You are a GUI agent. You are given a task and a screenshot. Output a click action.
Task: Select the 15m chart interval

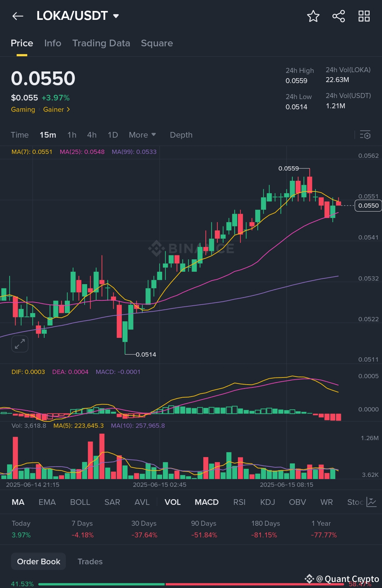click(48, 135)
